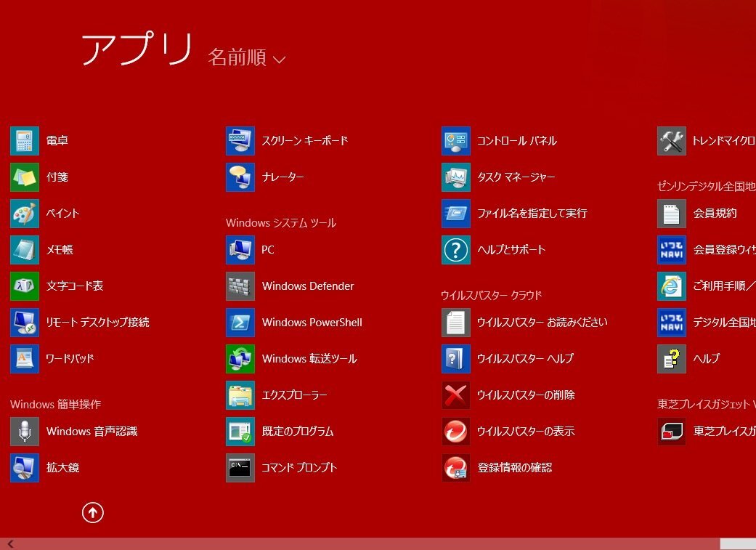
Task: Launch the Windows PowerShell icon
Action: 240,323
